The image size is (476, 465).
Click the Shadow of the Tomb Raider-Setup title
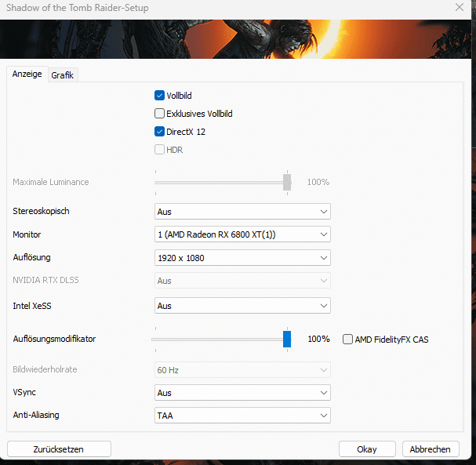coord(78,8)
